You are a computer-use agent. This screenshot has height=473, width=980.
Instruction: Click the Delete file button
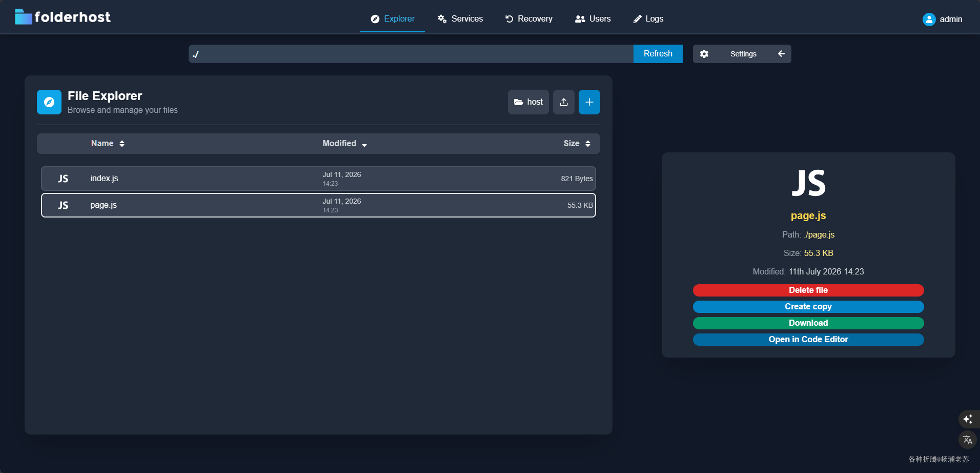tap(808, 290)
